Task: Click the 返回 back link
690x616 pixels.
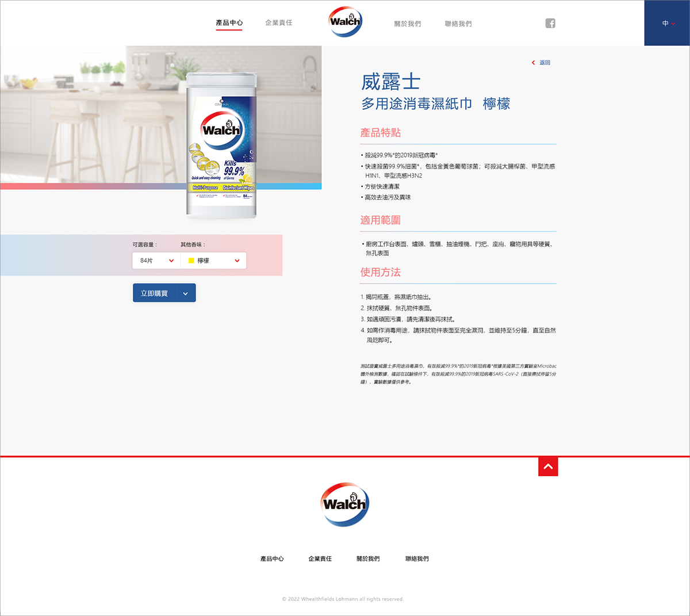Action: pyautogui.click(x=545, y=63)
